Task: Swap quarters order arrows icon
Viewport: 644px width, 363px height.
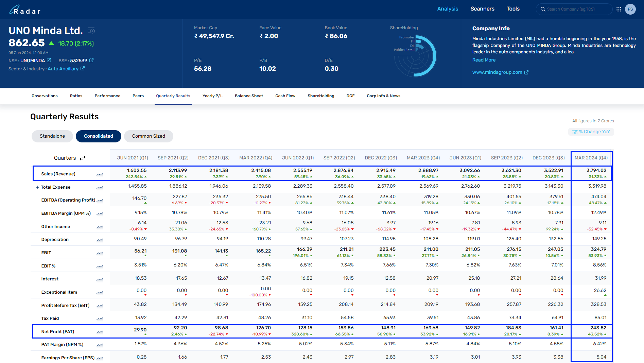Action: pyautogui.click(x=83, y=158)
